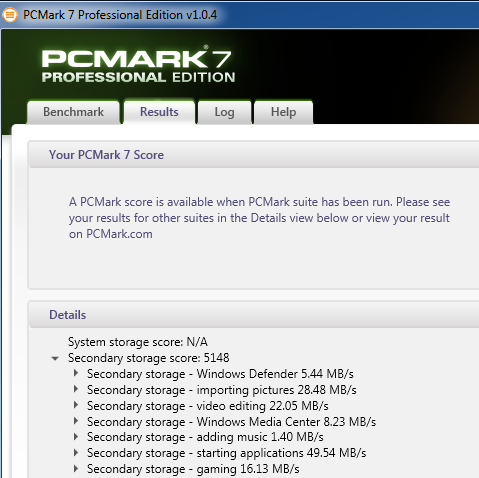Open the Log tab
Viewport: 479px width, 478px height.
(224, 112)
